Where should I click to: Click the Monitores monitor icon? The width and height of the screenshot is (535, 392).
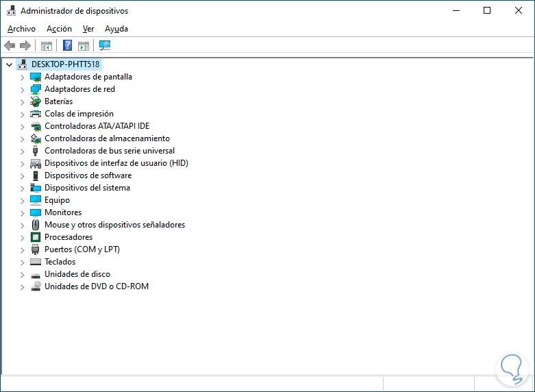pyautogui.click(x=36, y=212)
